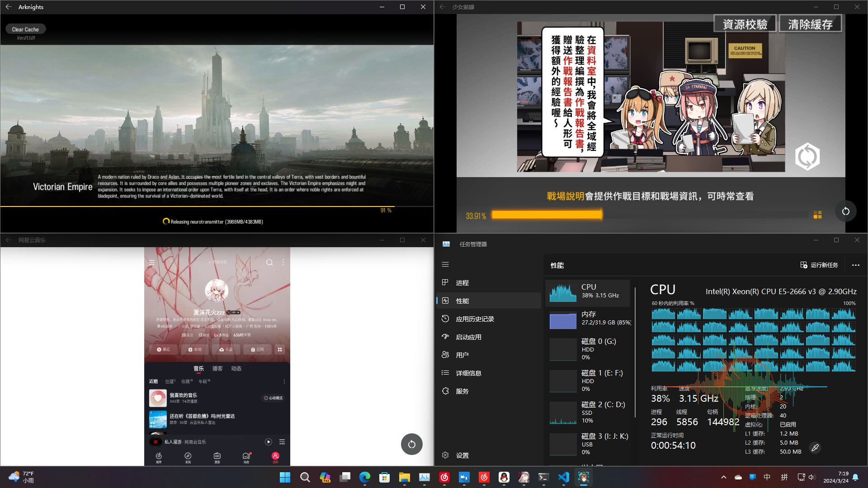868x488 pixels.
Task: Click Clear Cache in Arknights
Action: click(x=25, y=29)
